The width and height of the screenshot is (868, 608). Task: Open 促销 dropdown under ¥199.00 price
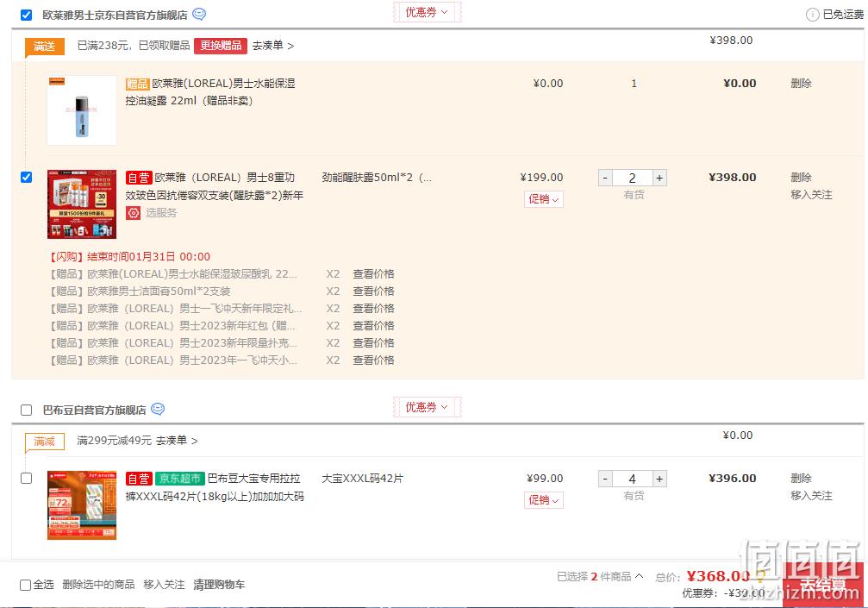pos(544,199)
